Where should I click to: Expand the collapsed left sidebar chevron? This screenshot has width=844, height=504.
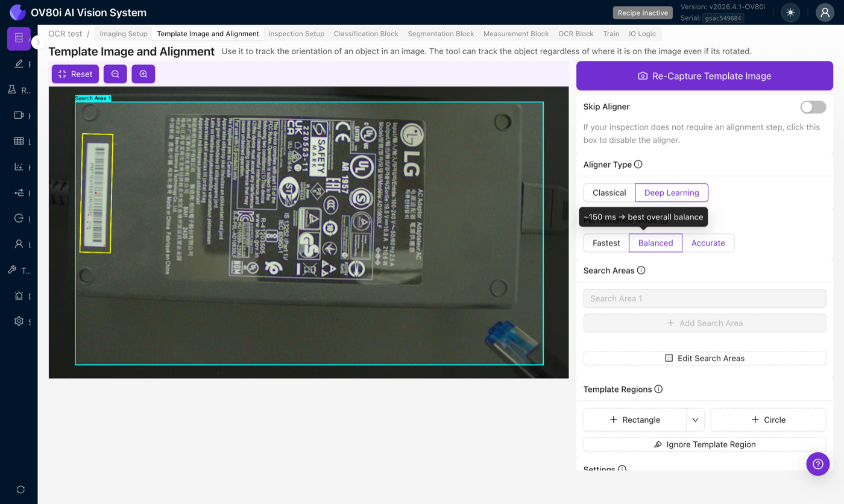tap(38, 42)
